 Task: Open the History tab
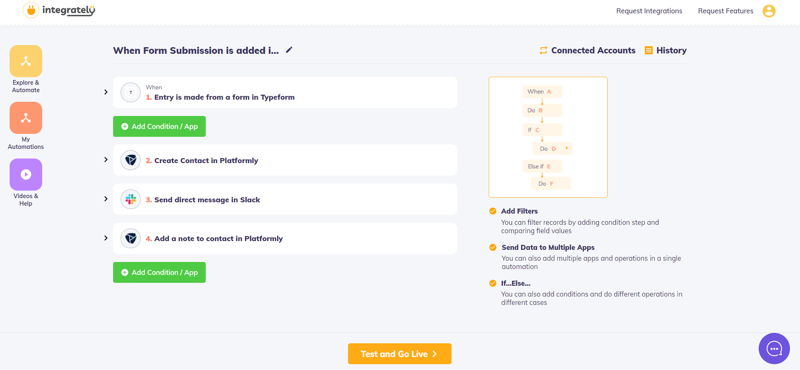665,50
